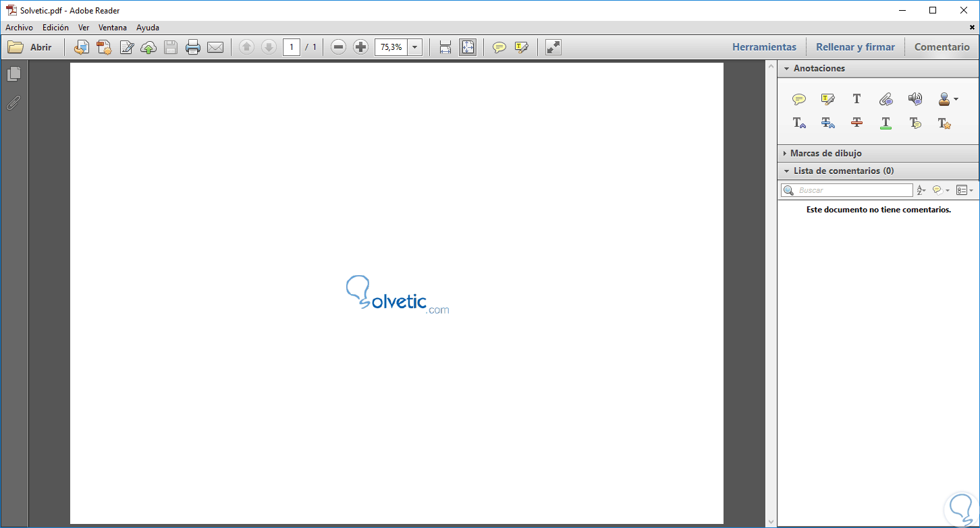980x528 pixels.
Task: Click the 75,3% zoom value field
Action: click(391, 47)
